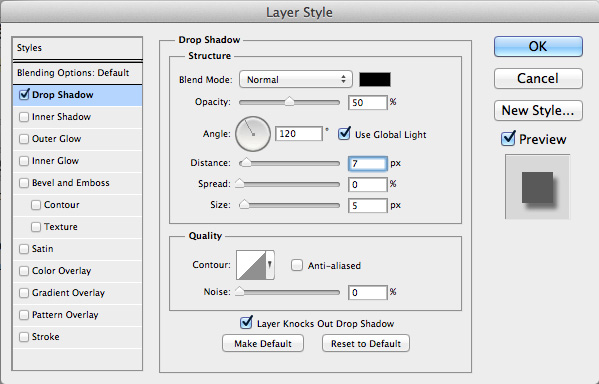Select Blending Options: Default entry
Screen dimensions: 599x384
(x=78, y=73)
